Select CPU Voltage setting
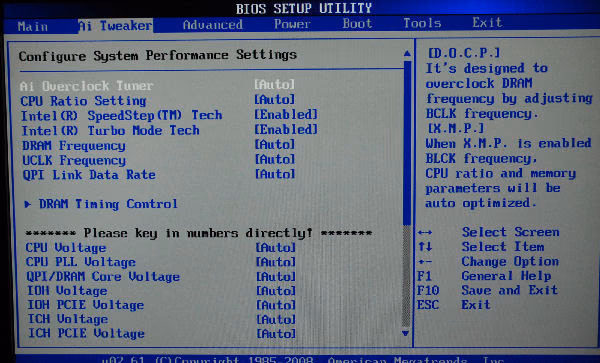The height and width of the screenshot is (363, 600). pos(66,248)
